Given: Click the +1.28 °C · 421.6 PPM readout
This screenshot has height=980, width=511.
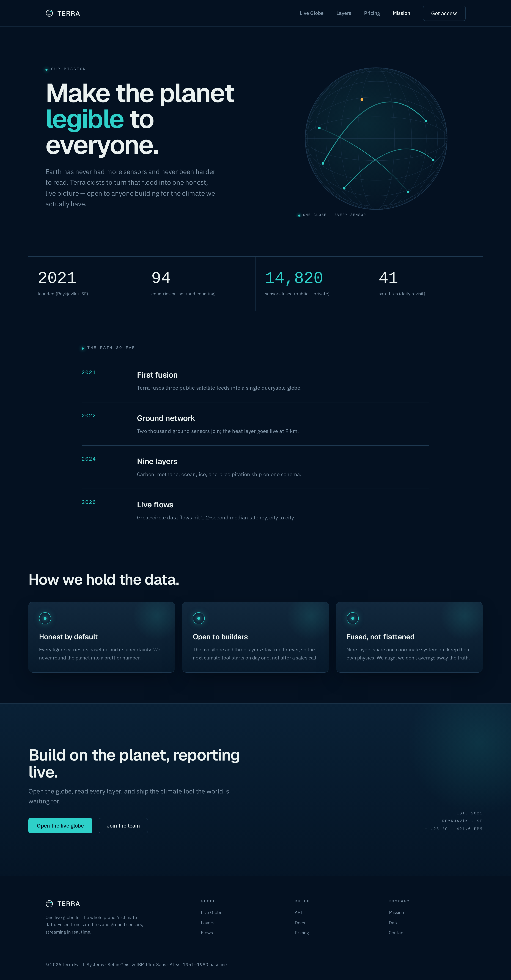Looking at the screenshot, I should click(x=454, y=829).
